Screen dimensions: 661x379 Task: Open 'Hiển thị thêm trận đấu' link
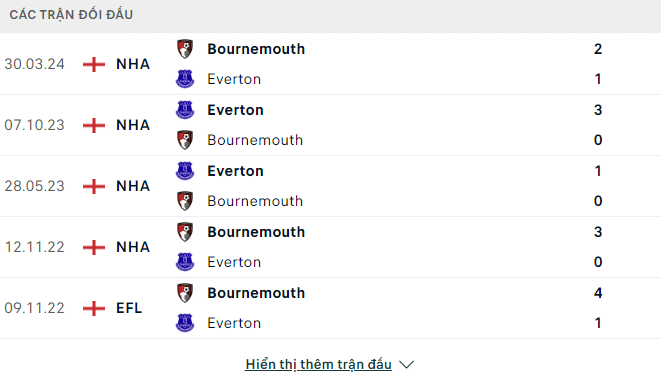(x=319, y=364)
